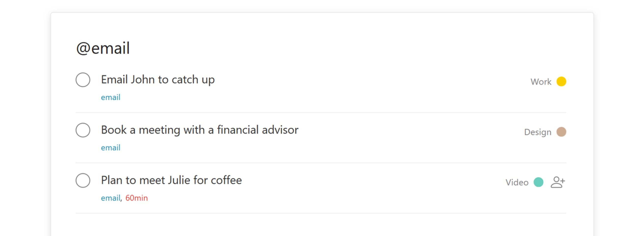
Task: Complete the financial advisor meeting task
Action: pos(83,130)
